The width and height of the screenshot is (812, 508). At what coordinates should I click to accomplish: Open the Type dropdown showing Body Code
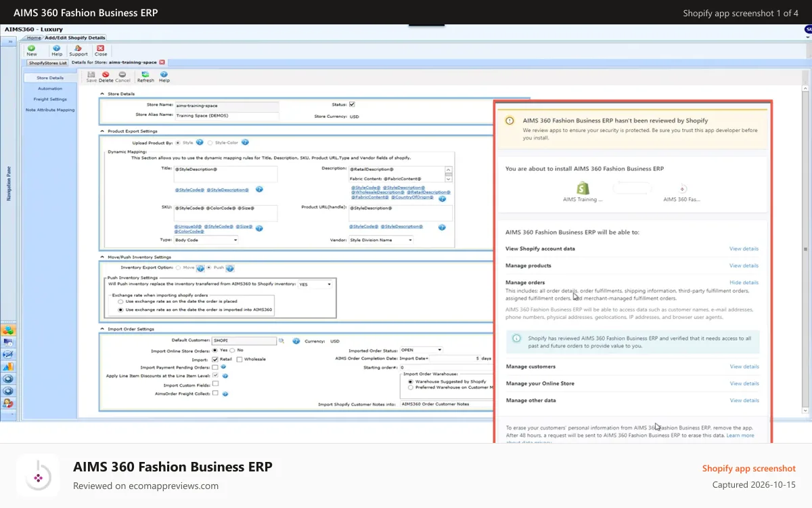pos(206,240)
